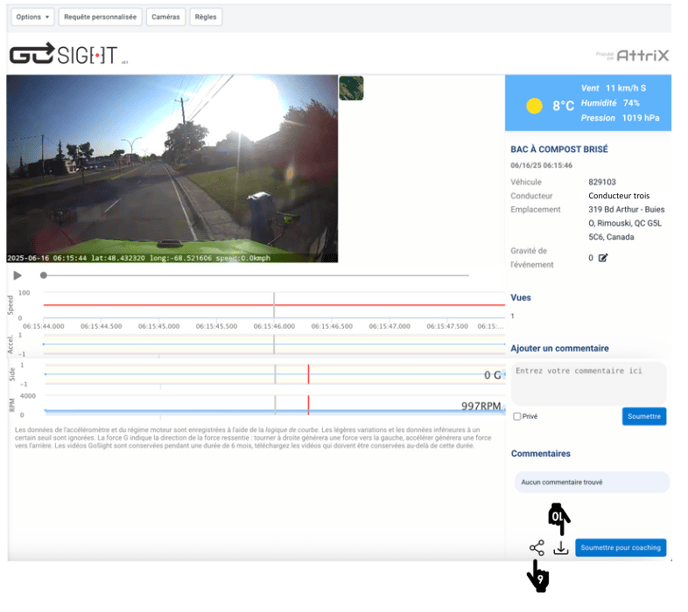Click the video seek bar handle
Image resolution: width=688 pixels, height=612 pixels.
(43, 276)
